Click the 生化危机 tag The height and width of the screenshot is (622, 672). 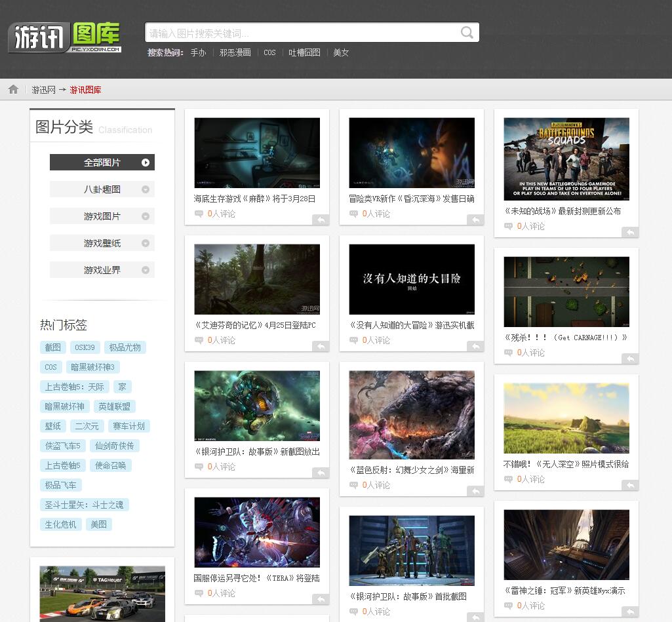[x=60, y=524]
